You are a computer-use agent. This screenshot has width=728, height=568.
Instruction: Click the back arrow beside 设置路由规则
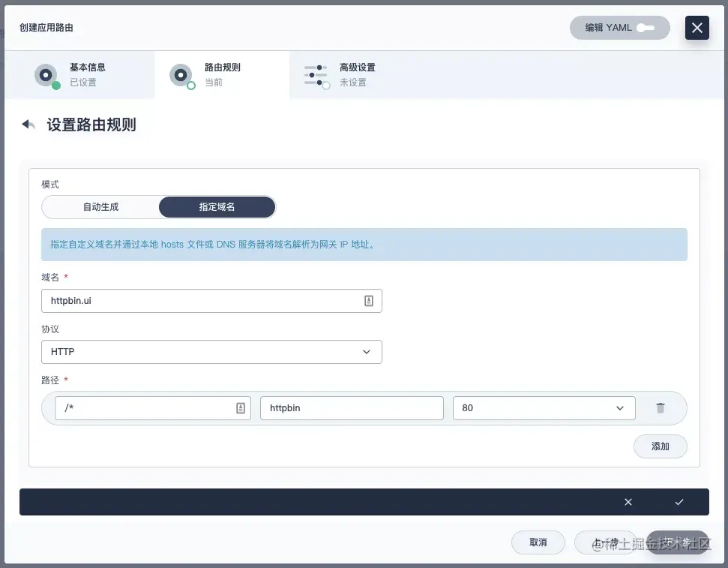point(28,125)
